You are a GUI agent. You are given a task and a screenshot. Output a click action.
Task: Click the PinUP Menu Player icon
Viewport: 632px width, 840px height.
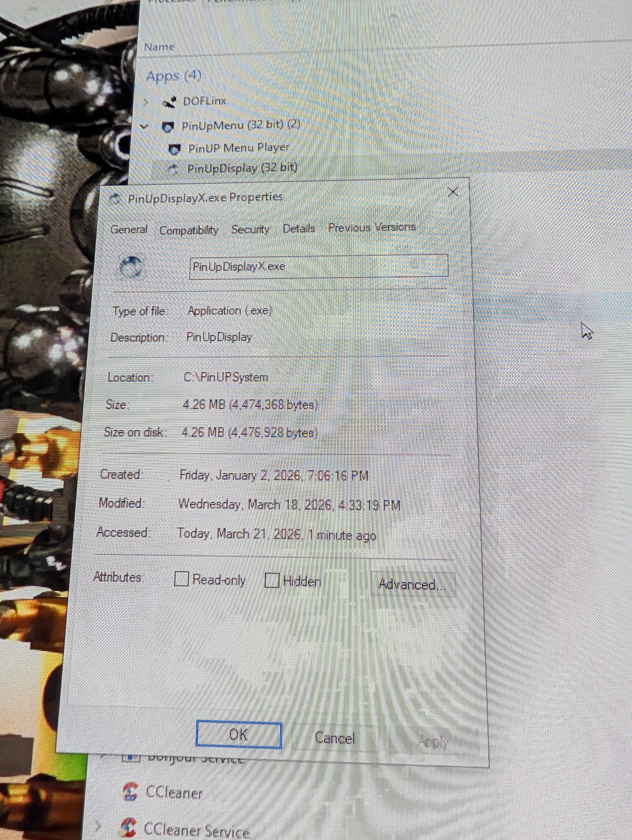174,149
